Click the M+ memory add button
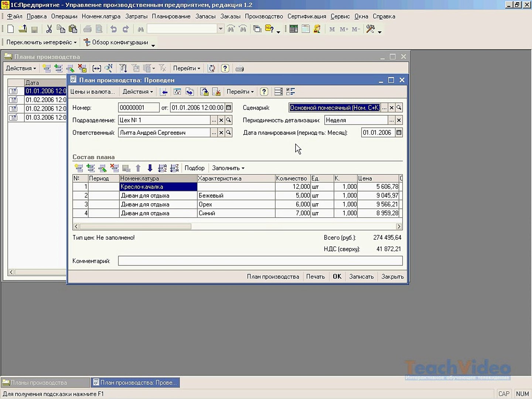 pyautogui.click(x=344, y=29)
